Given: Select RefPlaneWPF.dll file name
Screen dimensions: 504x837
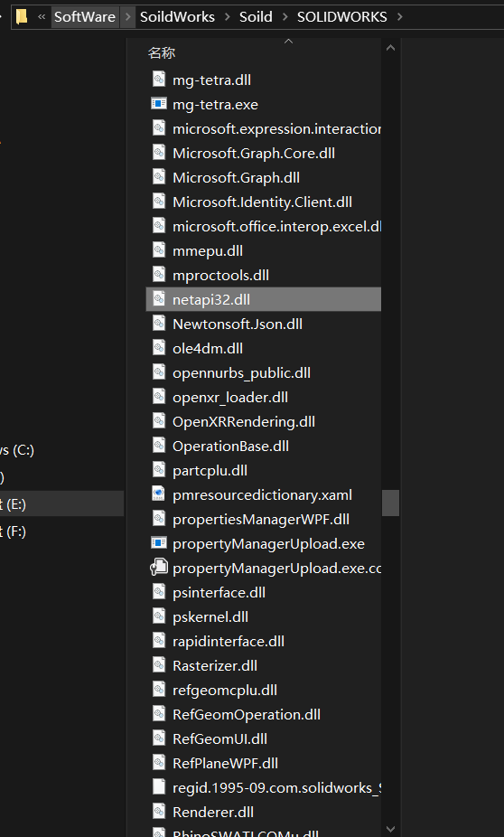Looking at the screenshot, I should [x=225, y=764].
